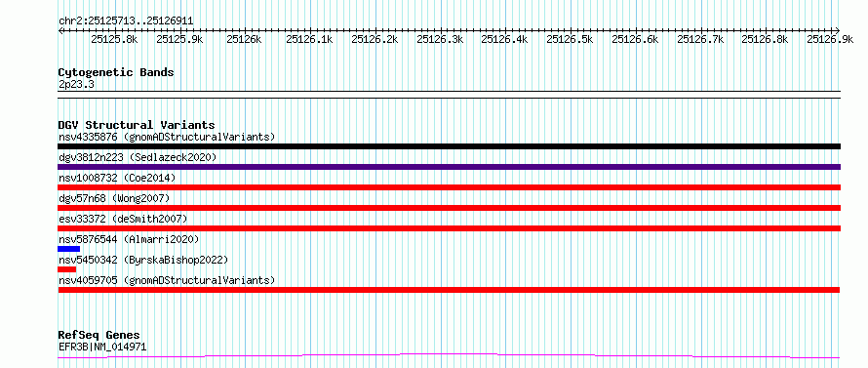
Task: Click the 25125.8k ruler tick label
Action: point(114,39)
